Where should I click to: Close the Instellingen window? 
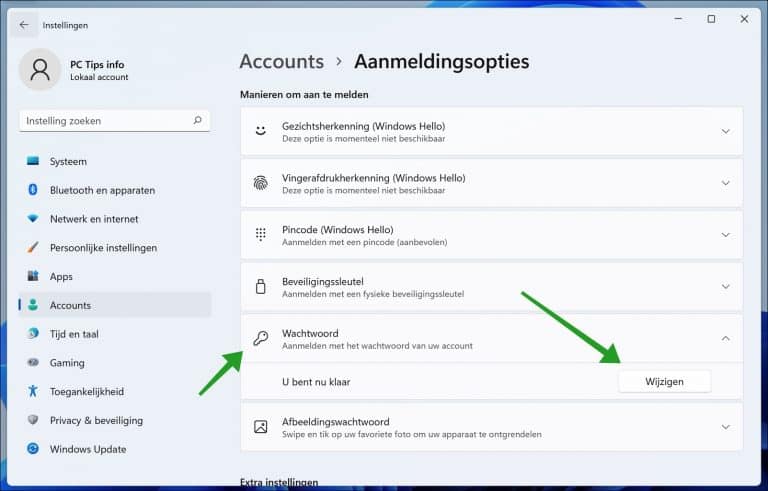click(744, 19)
